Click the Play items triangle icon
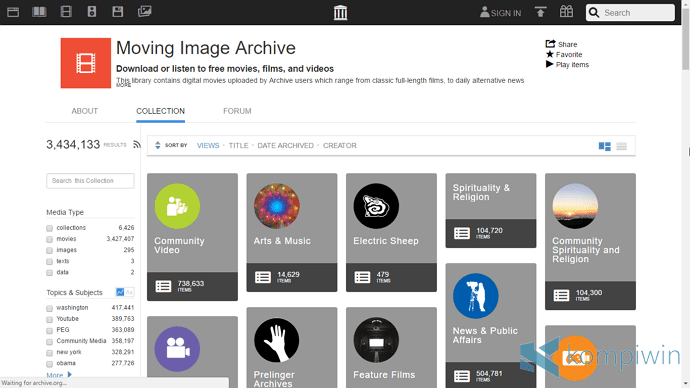The width and height of the screenshot is (690, 388). coord(549,64)
